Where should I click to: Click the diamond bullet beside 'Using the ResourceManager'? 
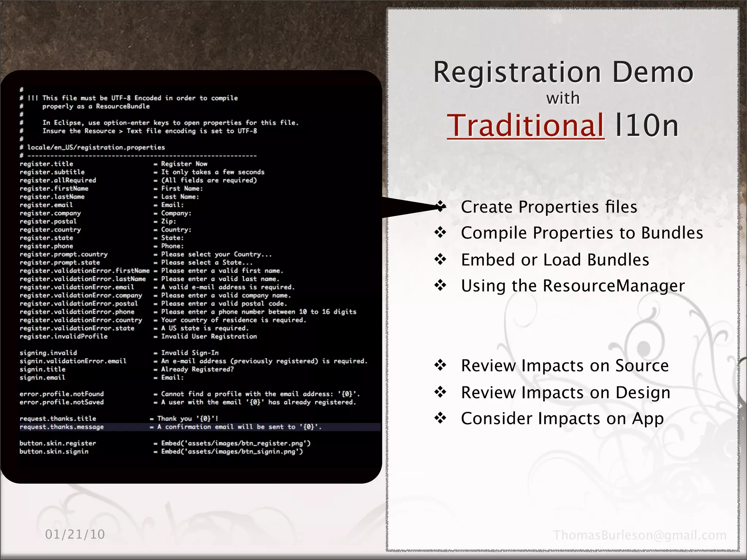tap(440, 285)
